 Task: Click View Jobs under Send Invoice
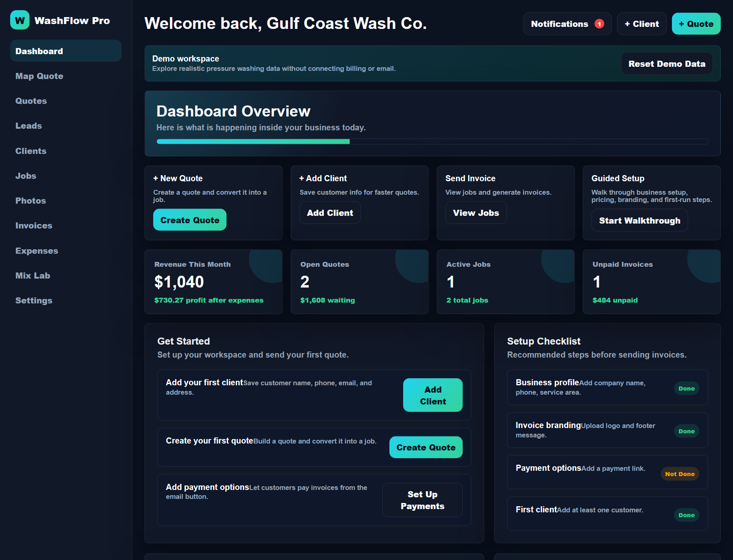click(476, 213)
